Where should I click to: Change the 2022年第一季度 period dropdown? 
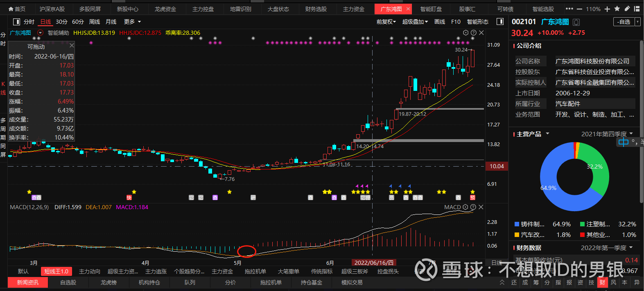coord(607,248)
